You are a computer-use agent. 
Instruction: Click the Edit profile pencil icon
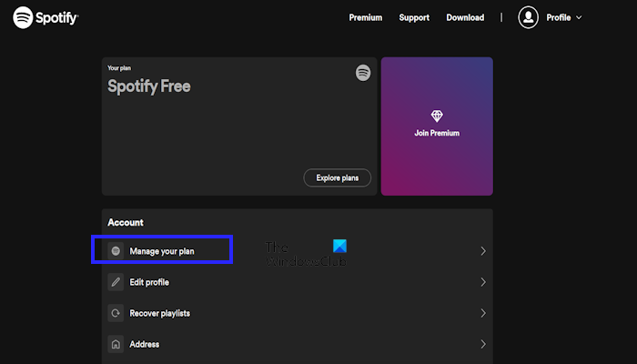tap(116, 282)
